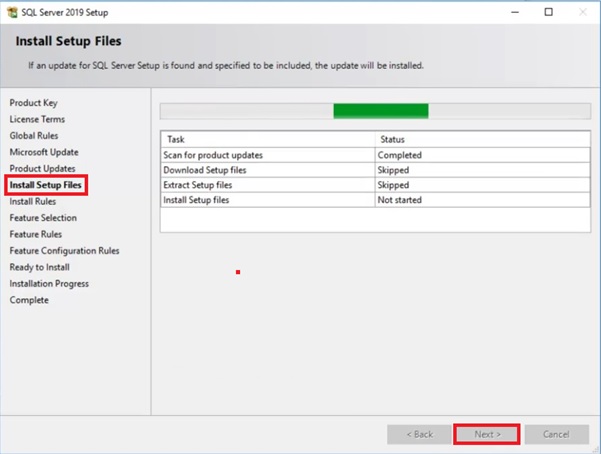Click the 'Completed' status cell
This screenshot has width=601, height=454.
[x=483, y=155]
